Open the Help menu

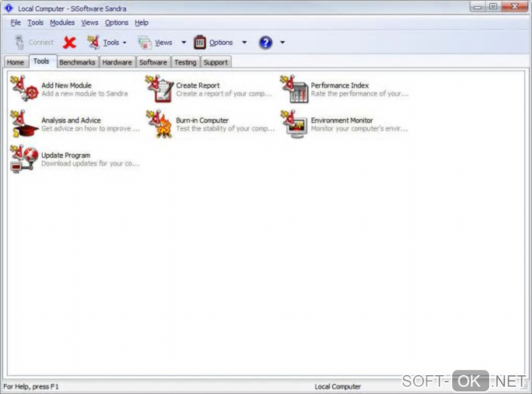pos(141,23)
